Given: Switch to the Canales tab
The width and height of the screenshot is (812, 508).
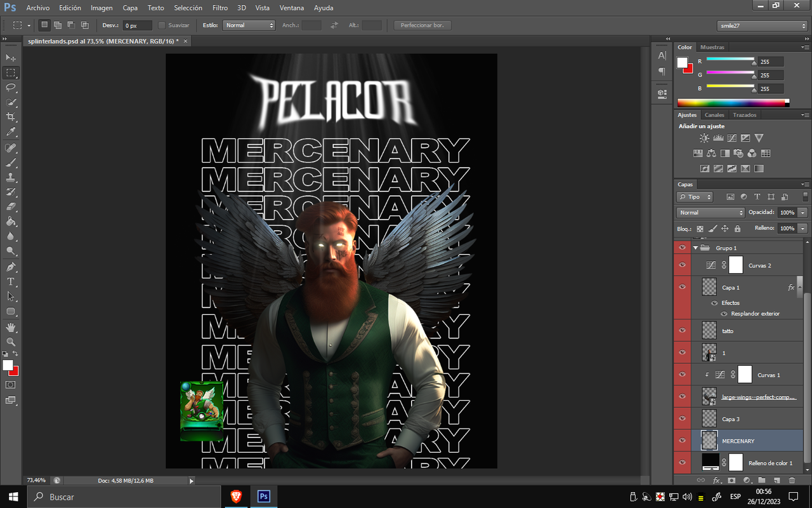Looking at the screenshot, I should tap(714, 115).
